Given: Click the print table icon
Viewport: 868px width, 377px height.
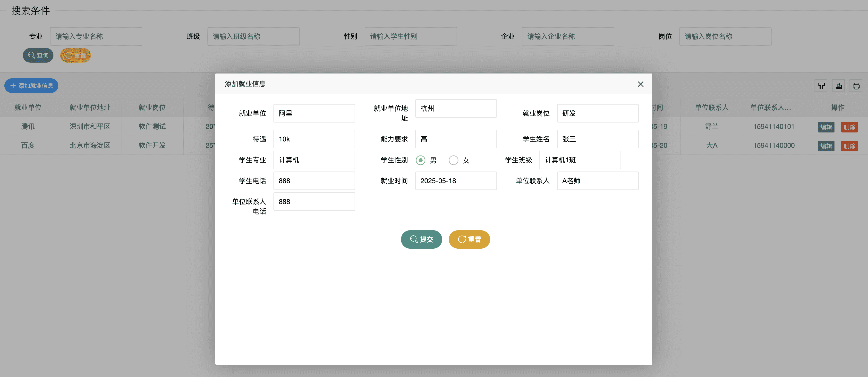Looking at the screenshot, I should (x=856, y=86).
